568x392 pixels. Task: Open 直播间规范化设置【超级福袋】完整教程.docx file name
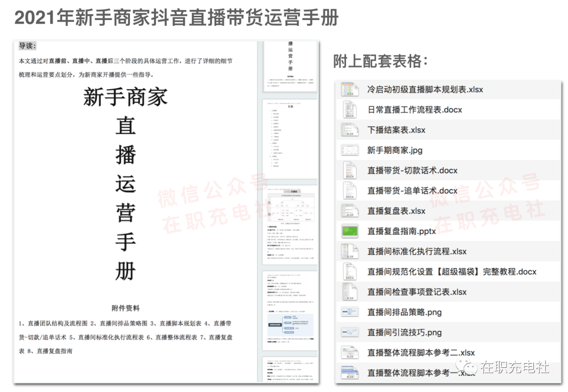[x=452, y=272]
